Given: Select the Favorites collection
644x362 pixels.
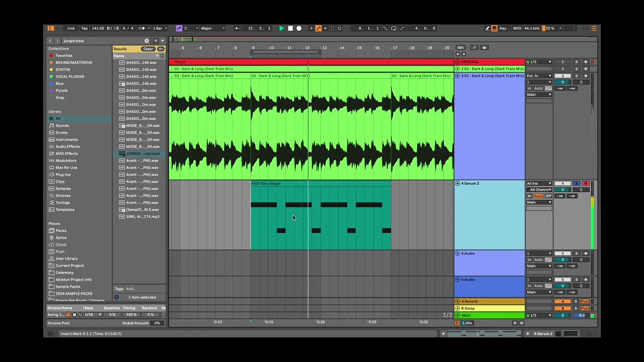Looking at the screenshot, I should click(x=64, y=56).
